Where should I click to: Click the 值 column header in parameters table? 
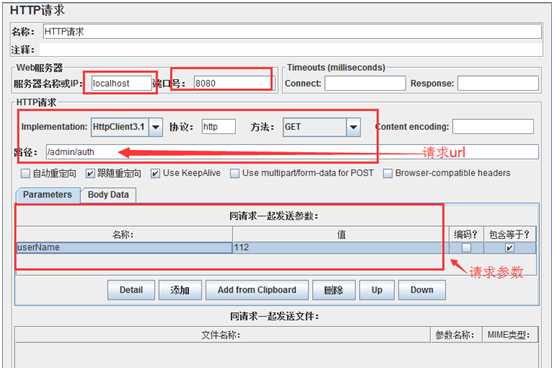[341, 235]
